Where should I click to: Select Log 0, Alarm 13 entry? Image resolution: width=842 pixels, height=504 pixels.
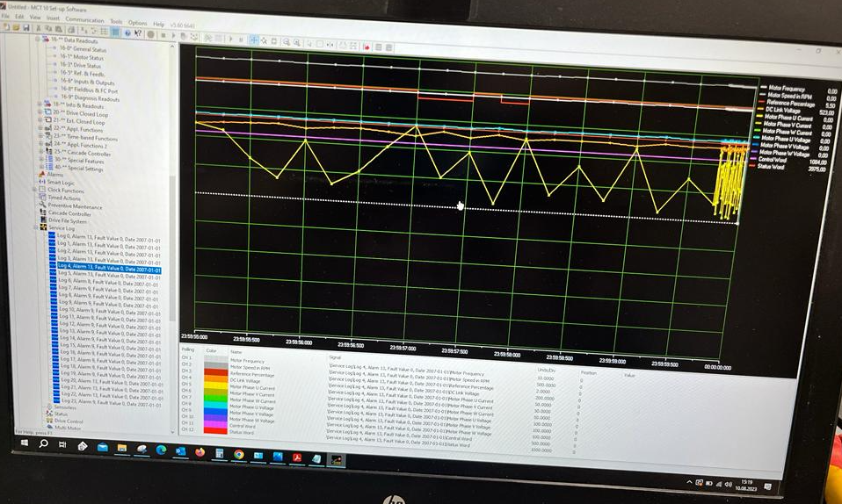click(108, 238)
